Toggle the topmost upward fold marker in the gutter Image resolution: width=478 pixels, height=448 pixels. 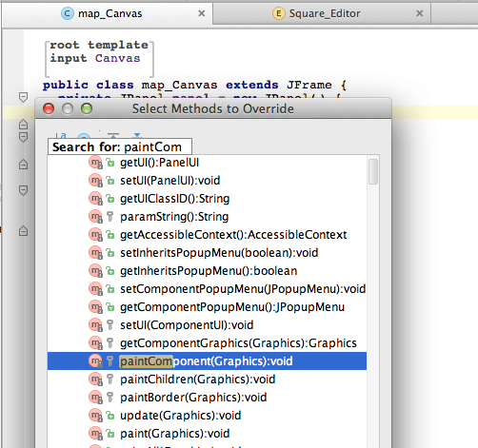pyautogui.click(x=23, y=125)
